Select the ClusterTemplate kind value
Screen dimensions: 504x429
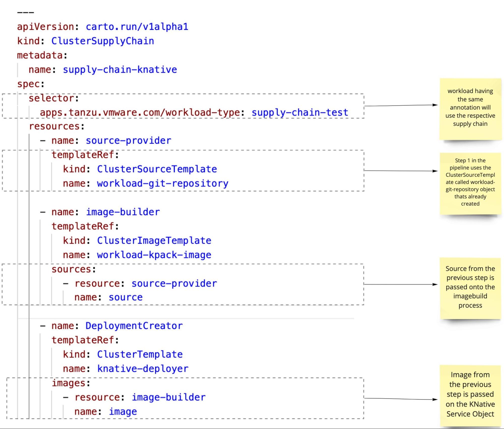pos(140,354)
